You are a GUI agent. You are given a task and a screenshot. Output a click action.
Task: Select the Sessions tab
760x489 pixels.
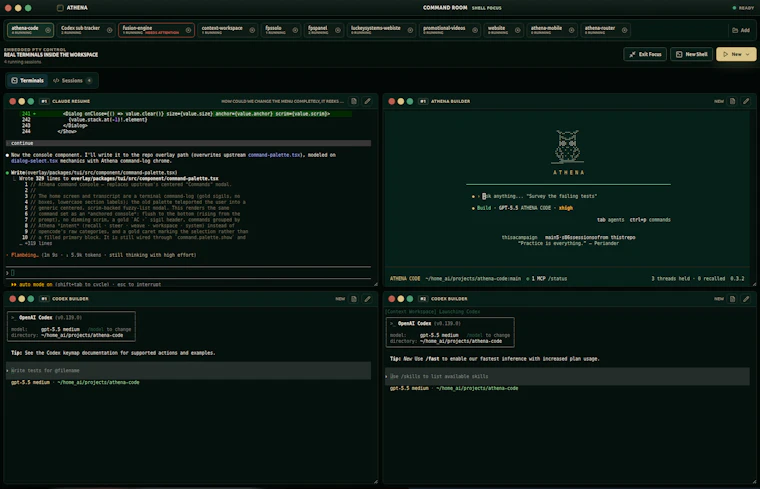[72, 80]
